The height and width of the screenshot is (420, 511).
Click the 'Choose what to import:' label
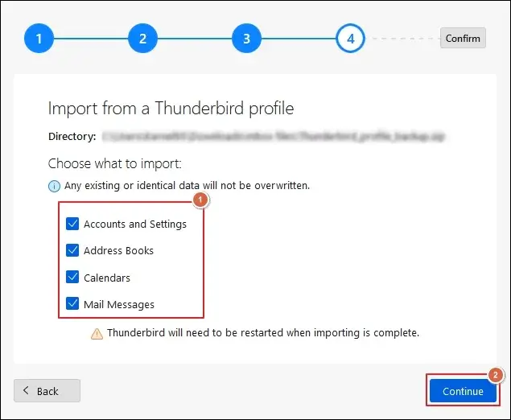[115, 163]
